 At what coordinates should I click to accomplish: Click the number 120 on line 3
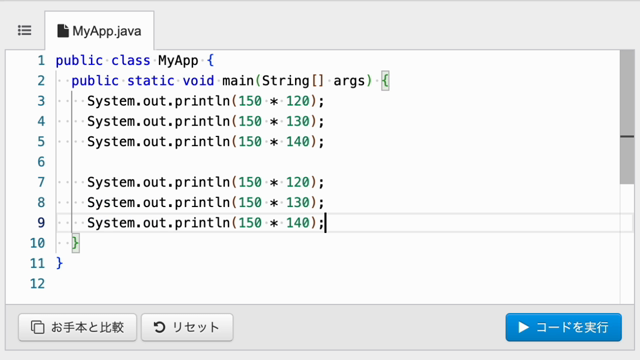click(298, 101)
